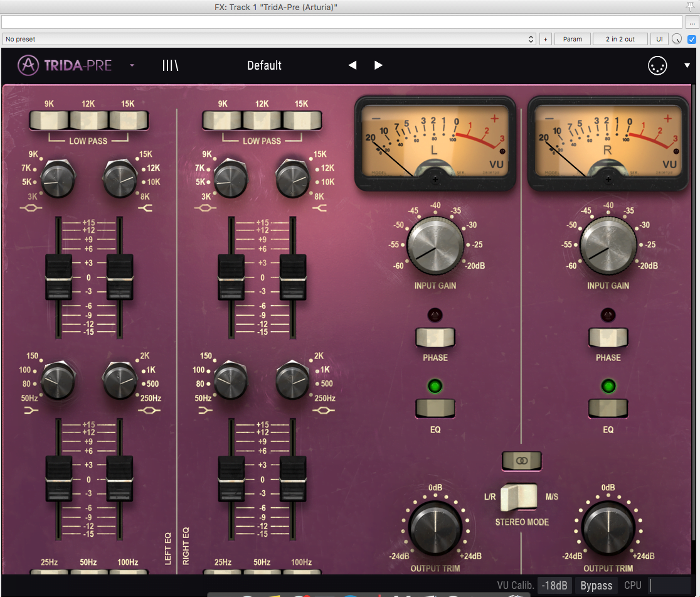Click Right EQ bell icon under 250Hz
Viewport: 700px width, 597px height.
pos(323,410)
